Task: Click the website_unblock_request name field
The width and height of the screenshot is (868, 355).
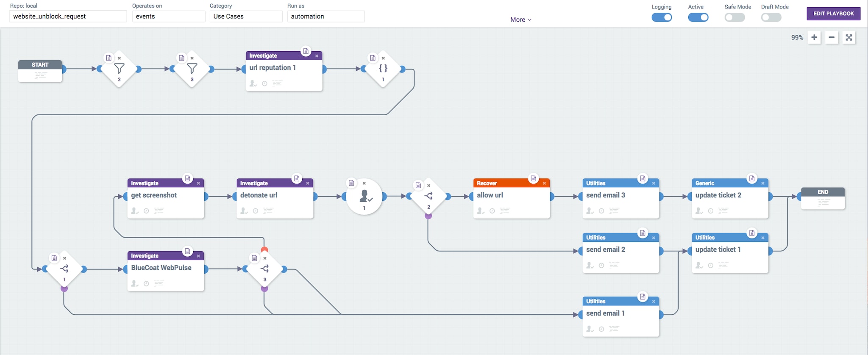Action: pyautogui.click(x=68, y=16)
